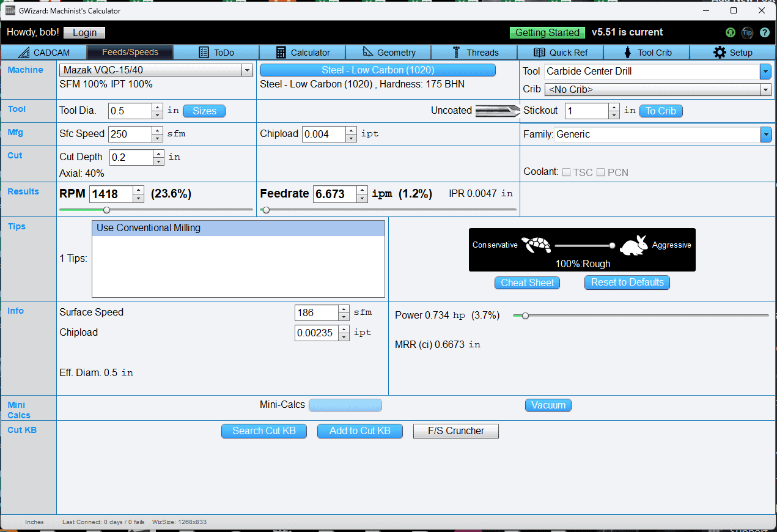This screenshot has width=777, height=532.
Task: Expand the Family dropdown set to Generic
Action: [766, 134]
